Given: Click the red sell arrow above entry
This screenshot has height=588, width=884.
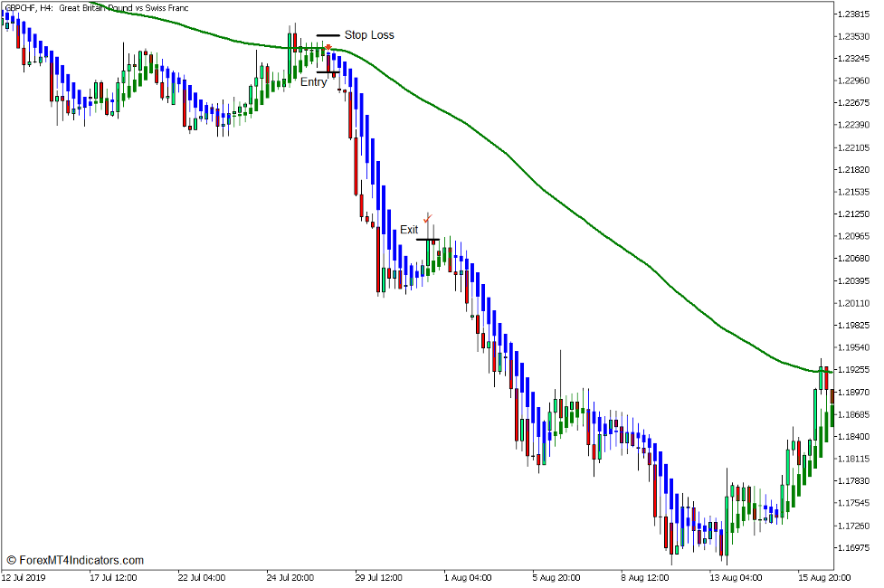Looking at the screenshot, I should [x=328, y=47].
